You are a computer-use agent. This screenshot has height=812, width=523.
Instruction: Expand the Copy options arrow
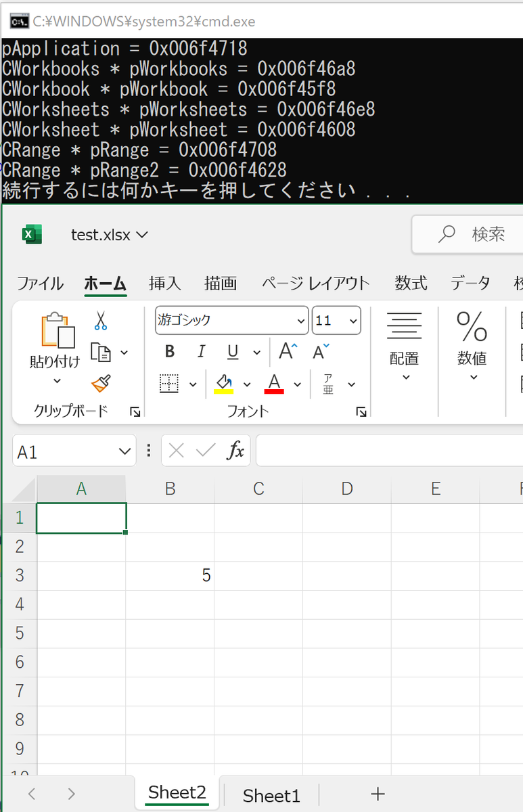[124, 353]
